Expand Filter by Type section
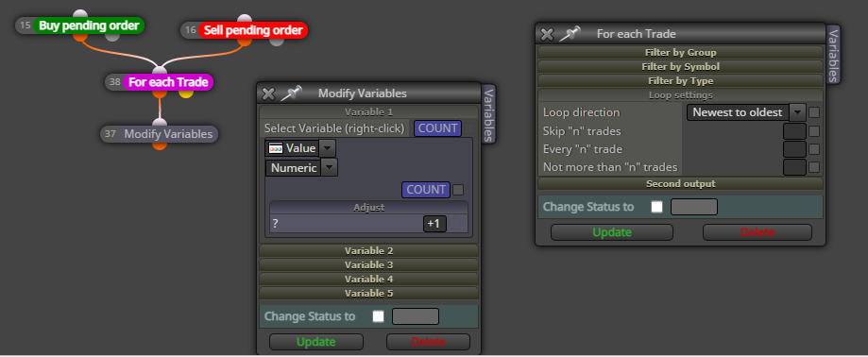 point(680,81)
